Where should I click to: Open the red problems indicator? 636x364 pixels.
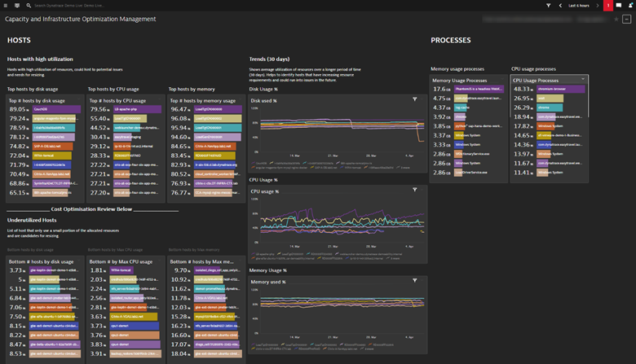tap(608, 5)
